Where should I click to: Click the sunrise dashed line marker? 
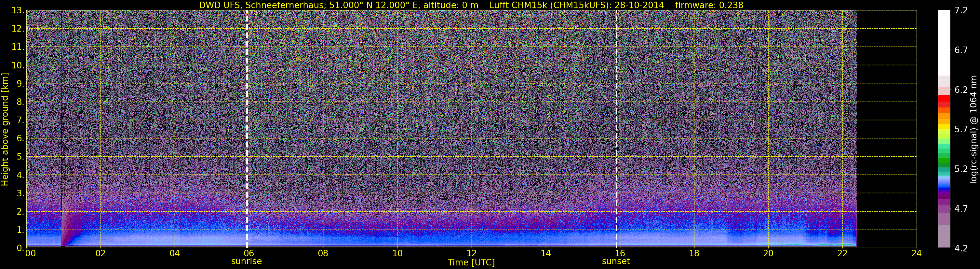tap(247, 129)
